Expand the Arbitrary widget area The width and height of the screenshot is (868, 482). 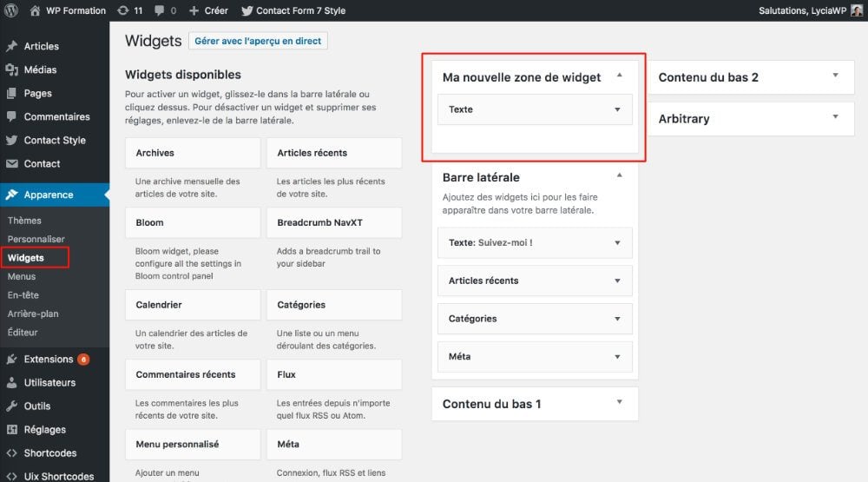pyautogui.click(x=835, y=118)
